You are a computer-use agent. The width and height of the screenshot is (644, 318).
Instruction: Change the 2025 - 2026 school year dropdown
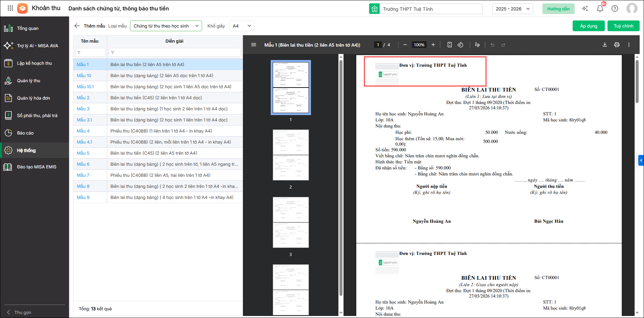click(x=512, y=9)
